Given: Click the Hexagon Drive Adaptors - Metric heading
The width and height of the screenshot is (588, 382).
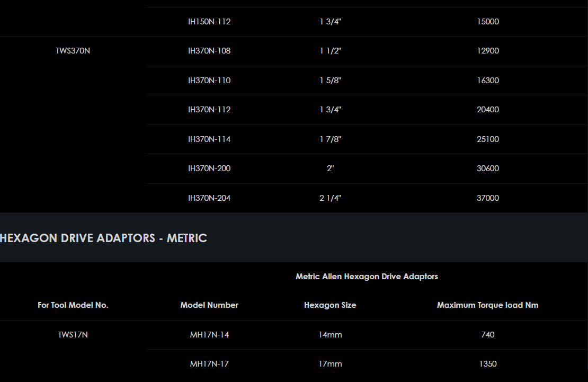Looking at the screenshot, I should [104, 238].
